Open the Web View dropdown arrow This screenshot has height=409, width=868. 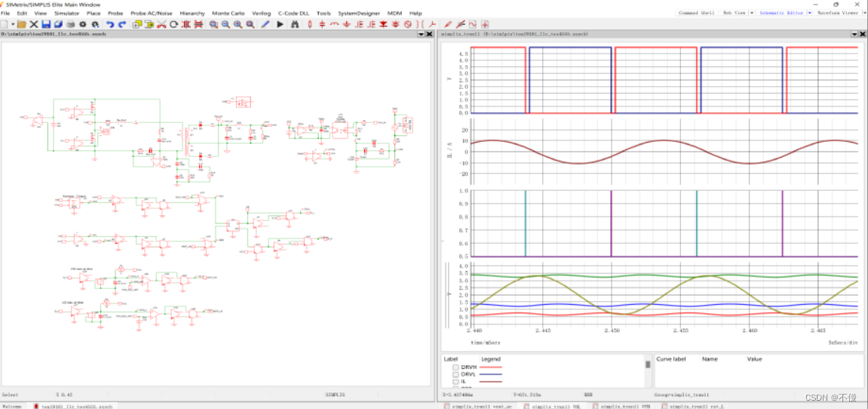(753, 12)
